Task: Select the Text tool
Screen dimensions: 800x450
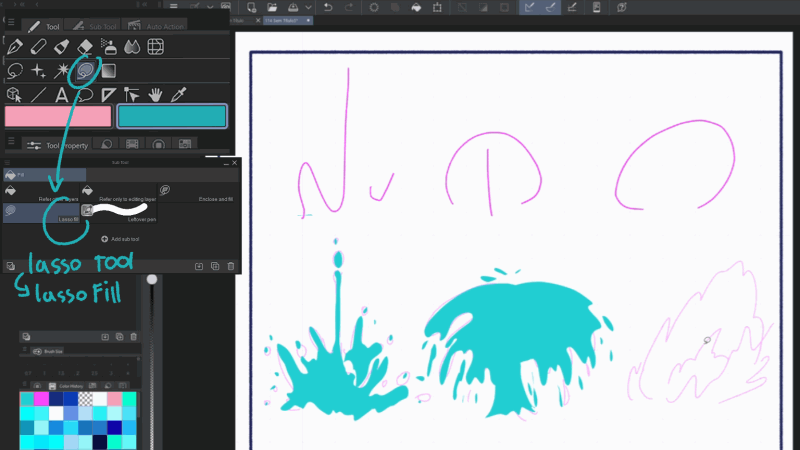Action: (62, 94)
